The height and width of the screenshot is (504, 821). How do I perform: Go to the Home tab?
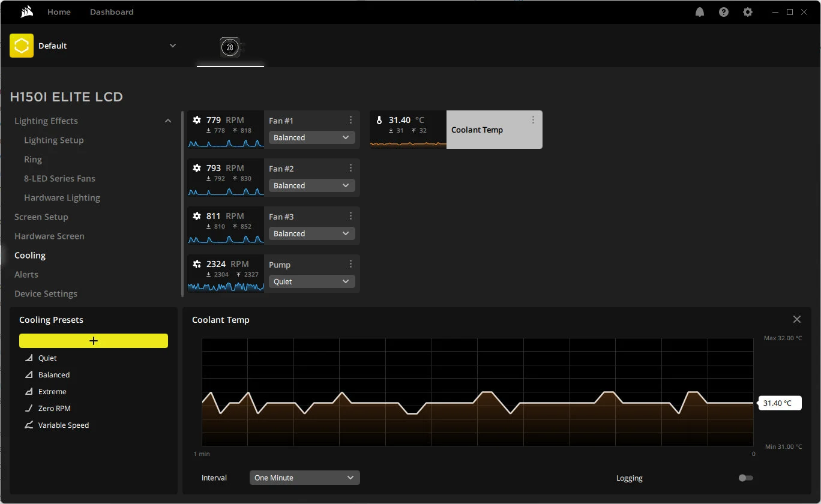(59, 12)
